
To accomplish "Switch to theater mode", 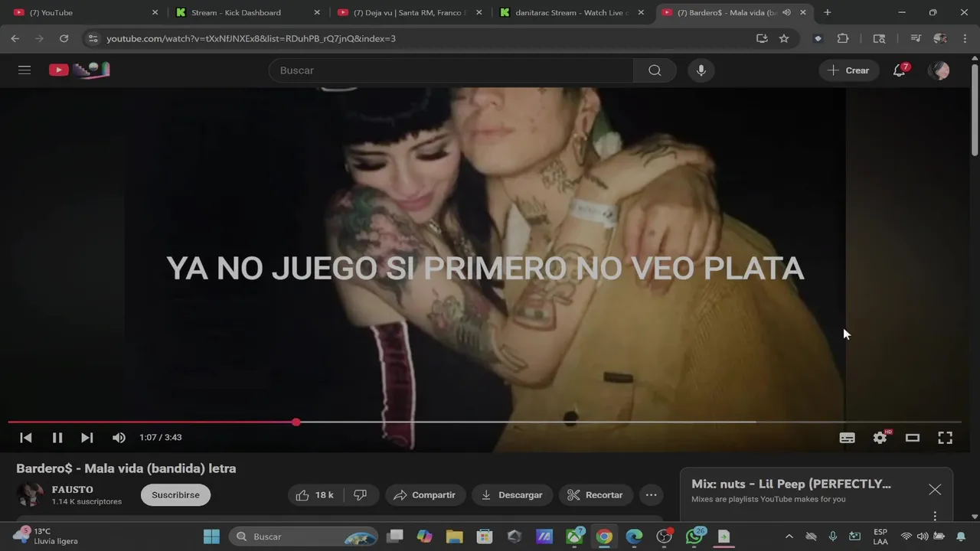I will [x=913, y=438].
